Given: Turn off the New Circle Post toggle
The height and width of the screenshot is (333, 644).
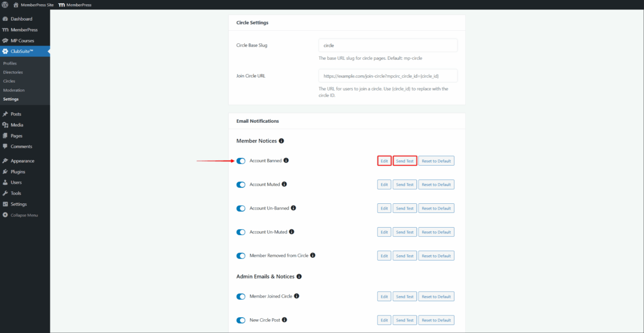Looking at the screenshot, I should 241,320.
